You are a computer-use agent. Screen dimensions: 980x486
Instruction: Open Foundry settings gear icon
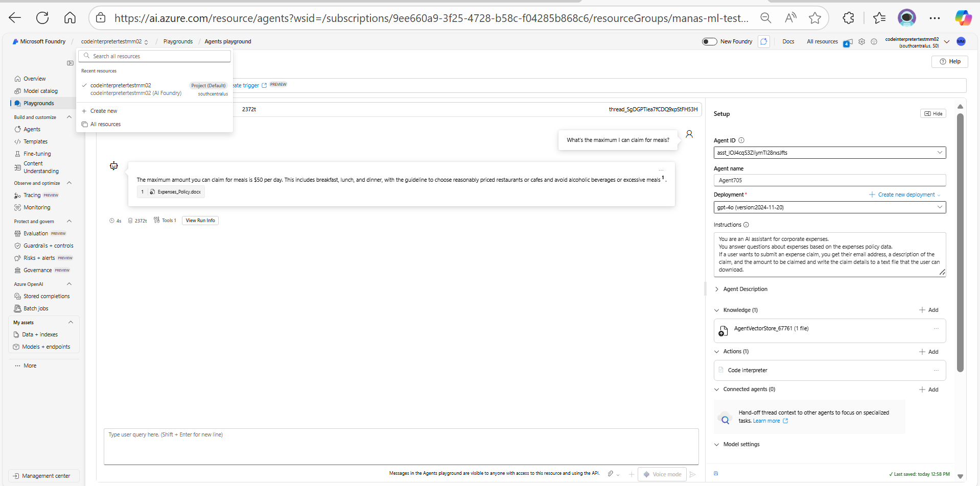tap(861, 42)
